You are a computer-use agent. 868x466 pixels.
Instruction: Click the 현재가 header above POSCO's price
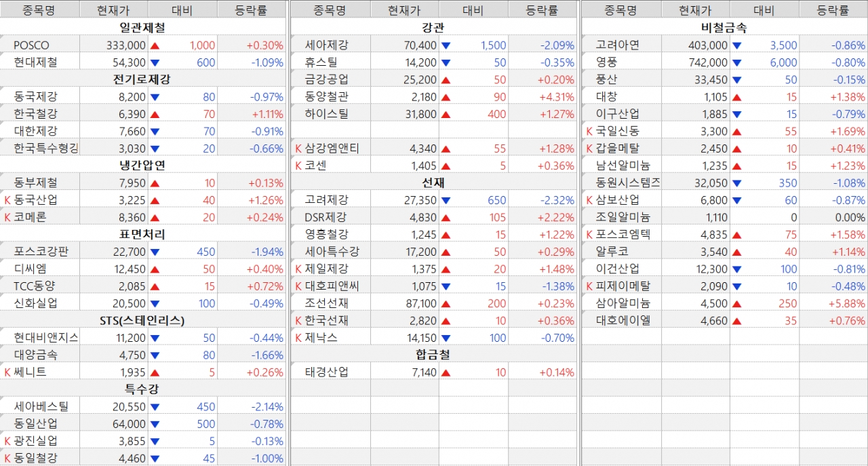pyautogui.click(x=113, y=10)
